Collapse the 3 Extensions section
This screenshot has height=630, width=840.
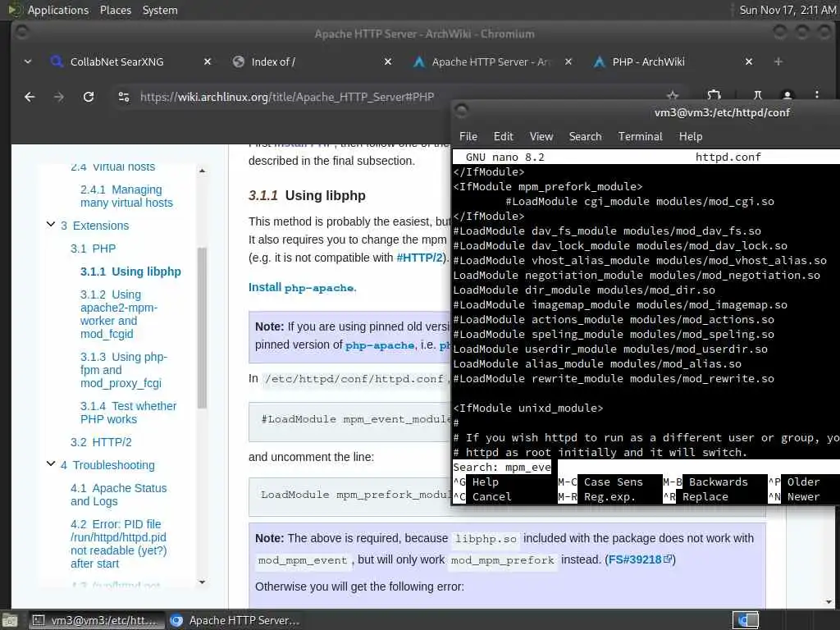(x=51, y=225)
